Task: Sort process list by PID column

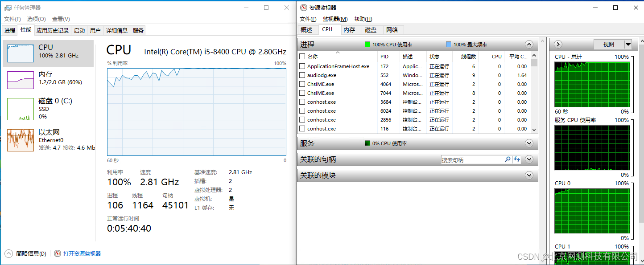Action: [389, 57]
